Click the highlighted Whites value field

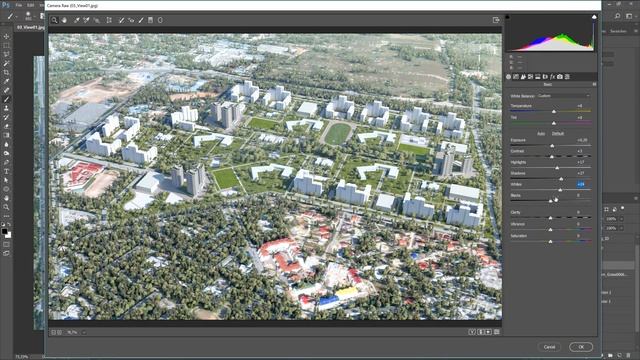(x=581, y=184)
